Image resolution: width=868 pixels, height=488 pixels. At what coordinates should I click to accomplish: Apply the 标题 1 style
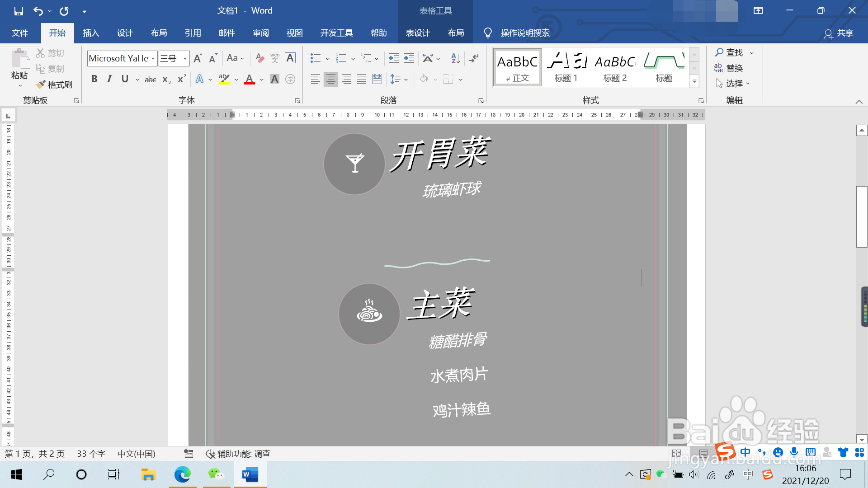566,67
